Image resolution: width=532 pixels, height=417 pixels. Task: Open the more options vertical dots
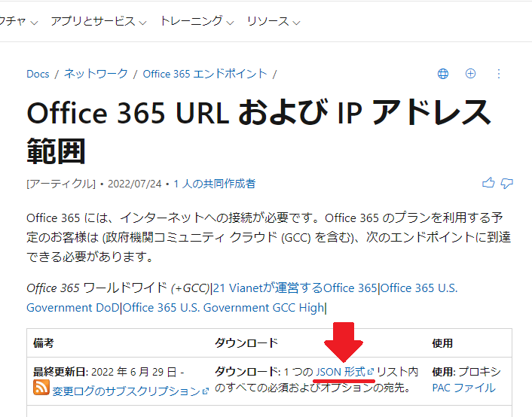pyautogui.click(x=498, y=74)
